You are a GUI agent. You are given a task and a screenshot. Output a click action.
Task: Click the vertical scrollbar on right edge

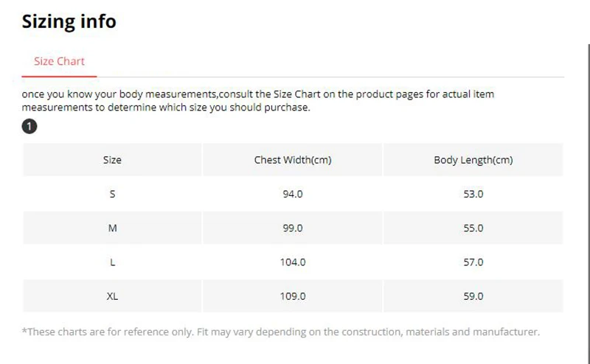[589, 203]
